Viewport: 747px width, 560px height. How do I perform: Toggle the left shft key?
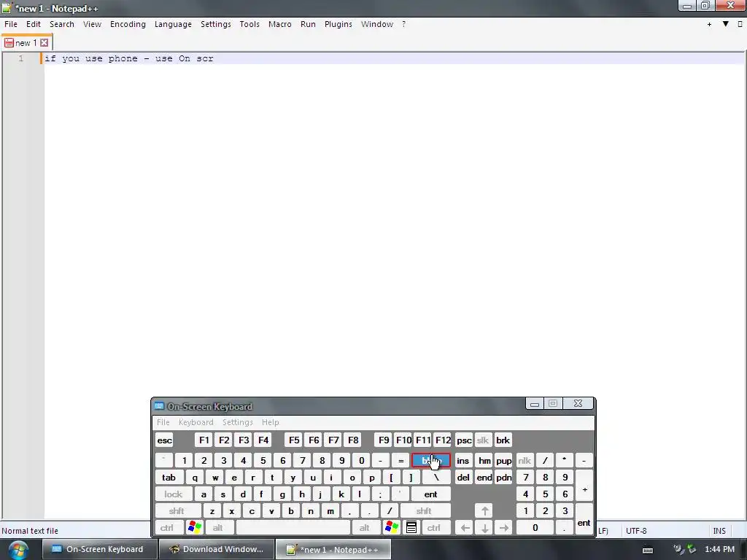point(177,511)
